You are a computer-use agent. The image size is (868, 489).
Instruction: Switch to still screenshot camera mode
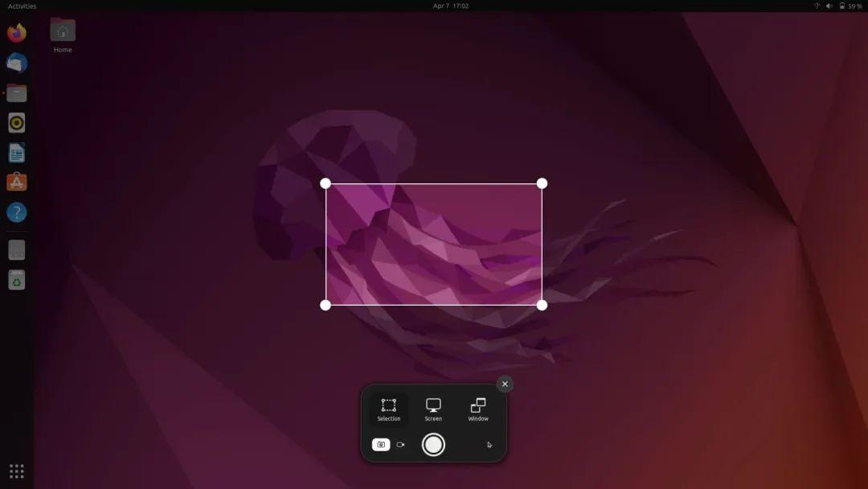click(x=380, y=444)
